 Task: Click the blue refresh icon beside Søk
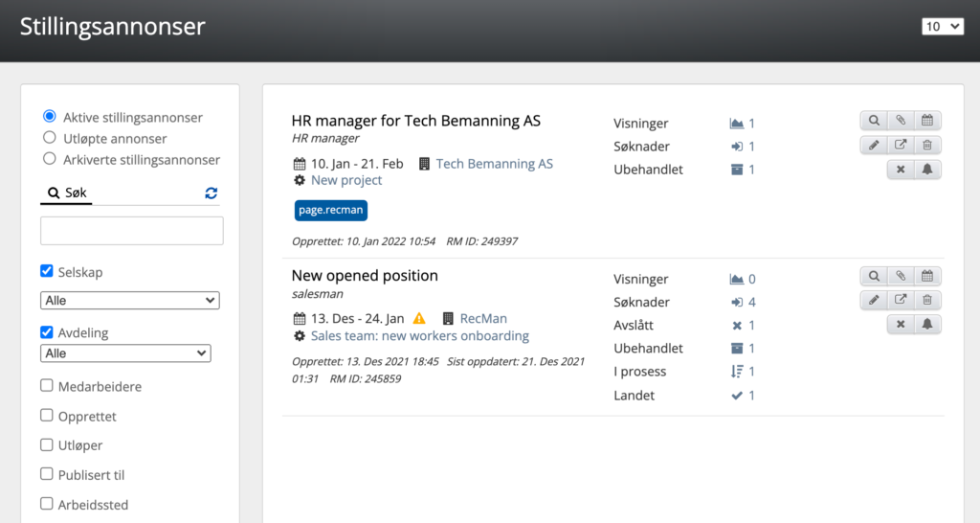[212, 193]
